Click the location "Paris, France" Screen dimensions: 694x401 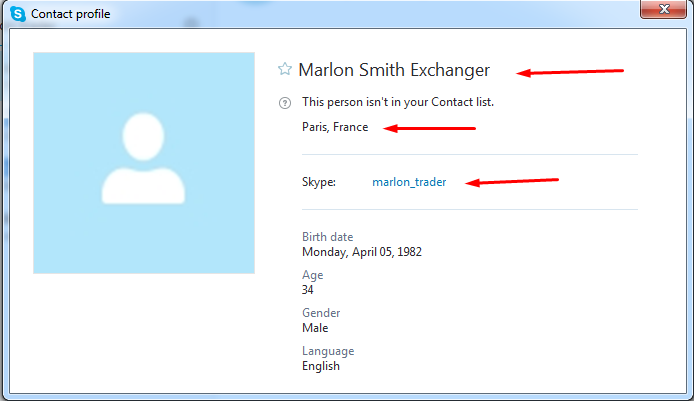pyautogui.click(x=335, y=127)
